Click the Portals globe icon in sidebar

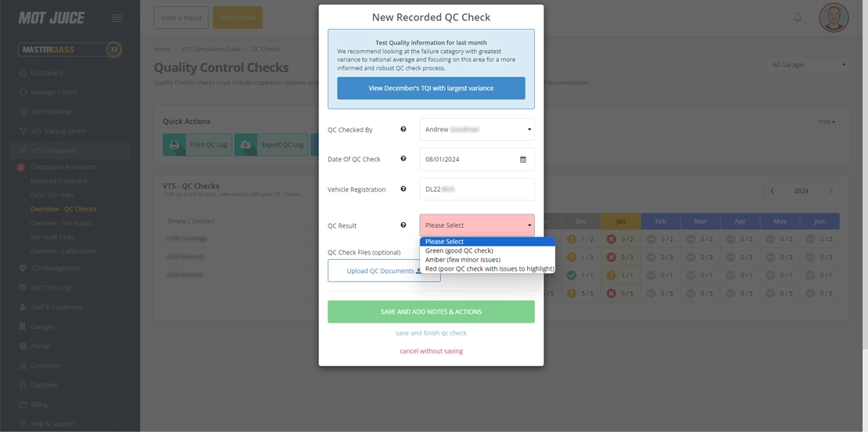[x=23, y=346]
